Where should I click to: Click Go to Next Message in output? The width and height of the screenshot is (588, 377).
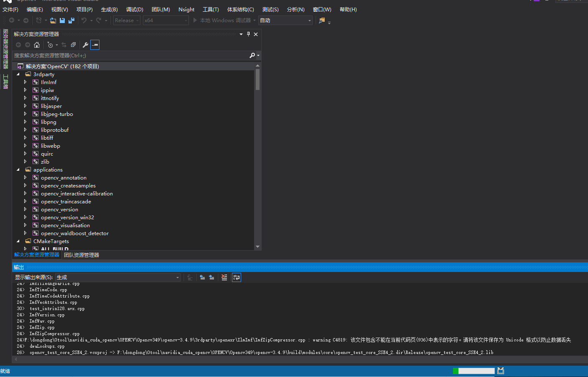point(211,277)
